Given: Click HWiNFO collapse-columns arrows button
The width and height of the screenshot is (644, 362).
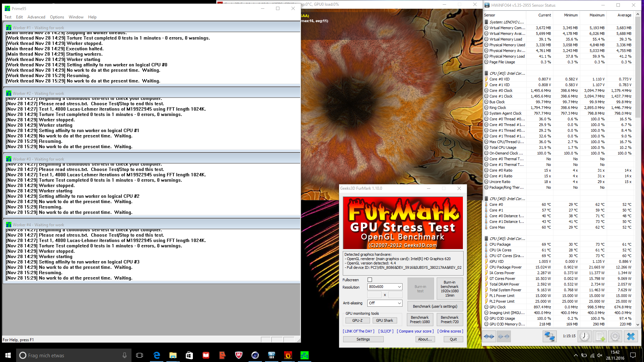Looking at the screenshot, I should click(504, 336).
